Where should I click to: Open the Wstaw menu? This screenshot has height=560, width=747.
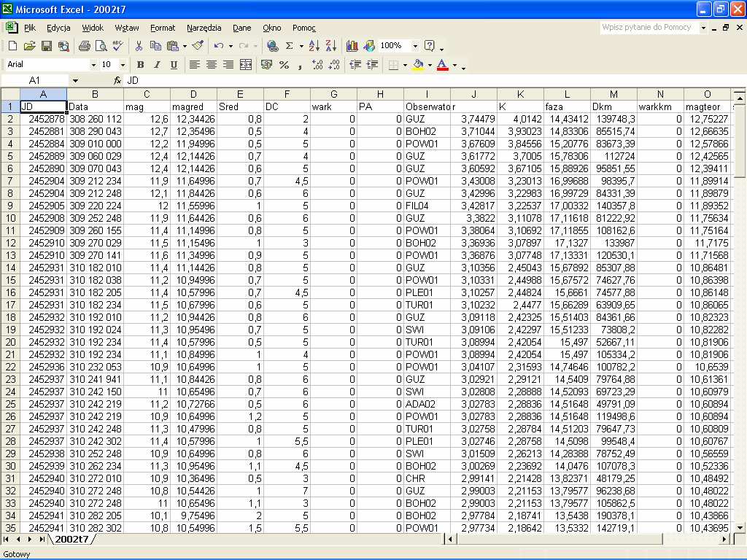(127, 28)
